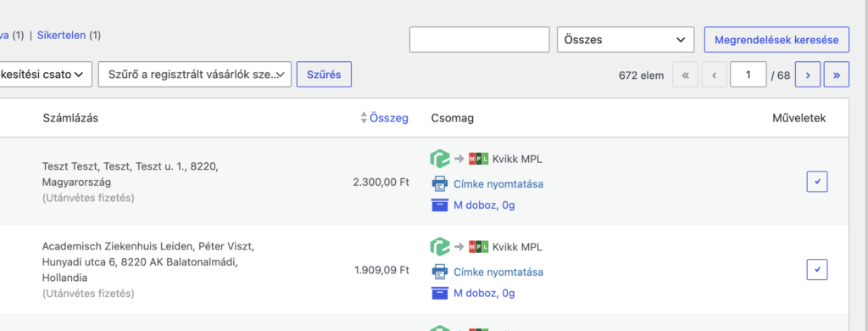The image size is (868, 331).
Task: Sort orders by the Összeg column
Action: 388,117
